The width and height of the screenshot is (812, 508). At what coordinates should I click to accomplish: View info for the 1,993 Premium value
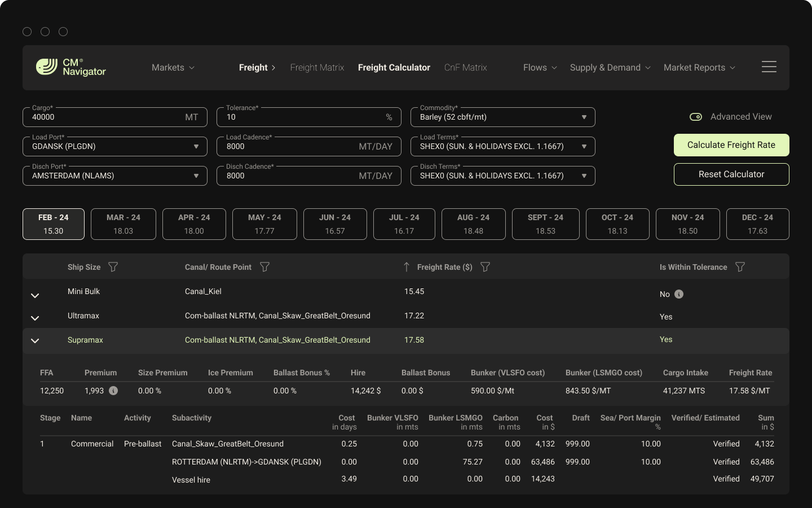[x=112, y=390]
